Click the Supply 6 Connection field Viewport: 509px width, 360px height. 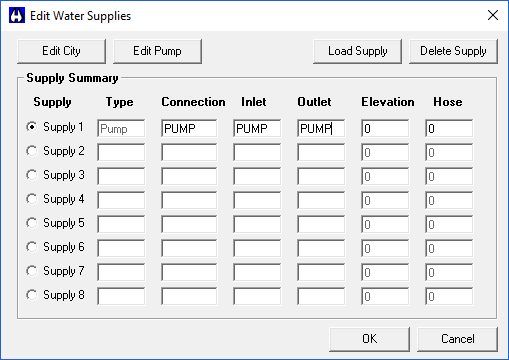(189, 248)
